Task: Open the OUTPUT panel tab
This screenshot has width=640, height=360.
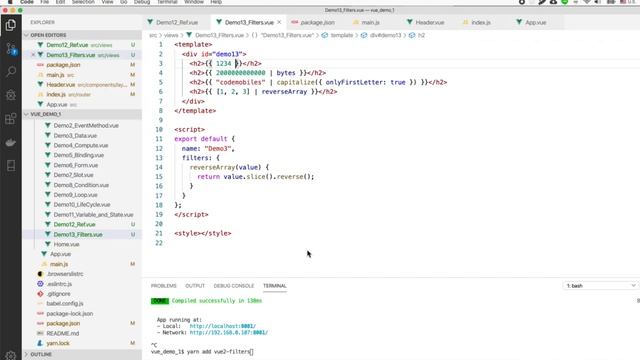Action: click(x=195, y=286)
